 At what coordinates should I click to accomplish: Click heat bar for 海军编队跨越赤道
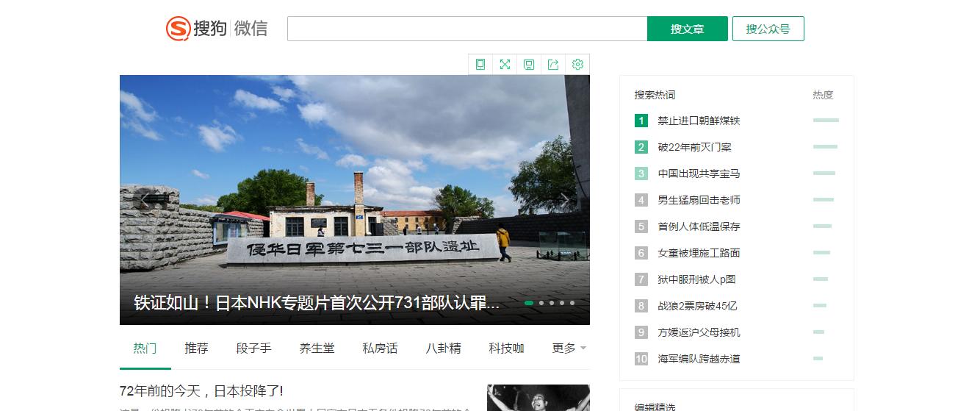(818, 358)
